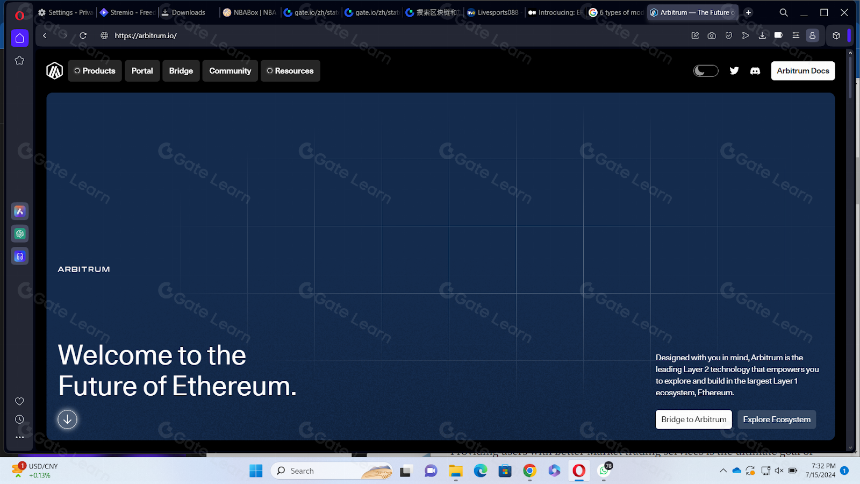Open the Easy Setup sliders icon
Viewport: 860px width, 484px height.
click(796, 36)
